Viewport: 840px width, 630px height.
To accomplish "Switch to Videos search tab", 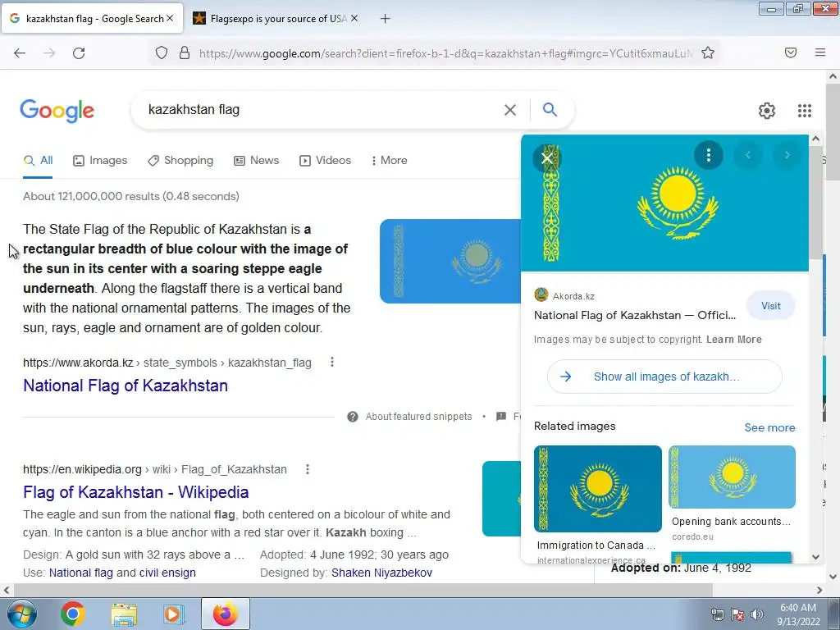I will coord(325,160).
